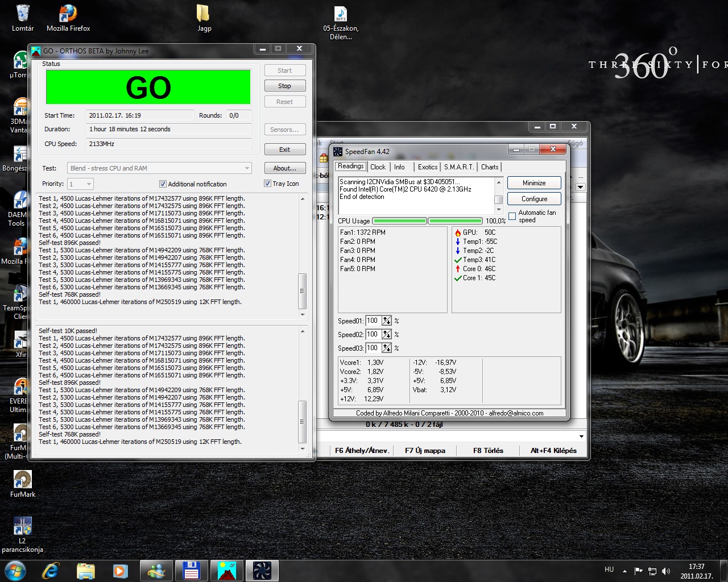This screenshot has height=582, width=728.
Task: Switch to SpeedFan S.M.A.R.T. tab
Action: 458,167
